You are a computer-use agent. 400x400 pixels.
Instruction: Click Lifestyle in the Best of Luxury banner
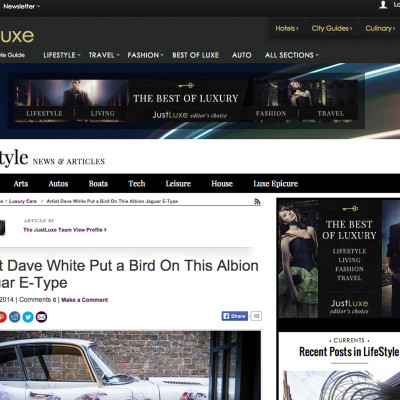[x=44, y=114]
